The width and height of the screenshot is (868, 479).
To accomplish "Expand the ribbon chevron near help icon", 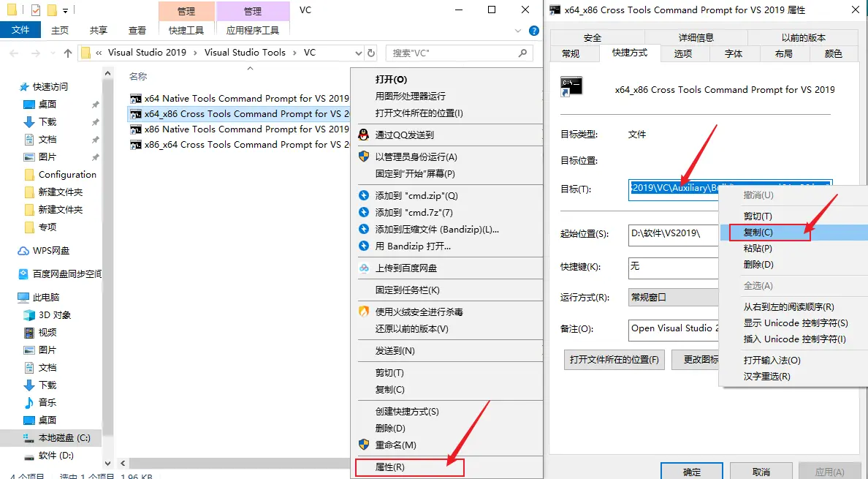I will click(x=518, y=31).
